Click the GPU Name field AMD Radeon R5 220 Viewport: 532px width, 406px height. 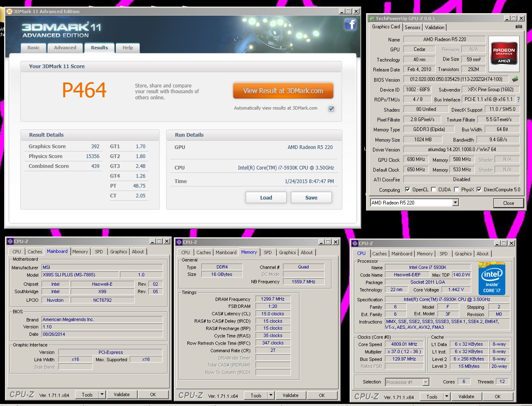(444, 39)
